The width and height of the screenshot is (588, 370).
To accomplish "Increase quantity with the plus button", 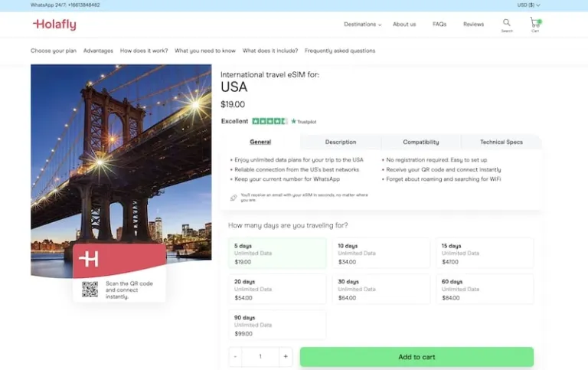I will tap(286, 357).
